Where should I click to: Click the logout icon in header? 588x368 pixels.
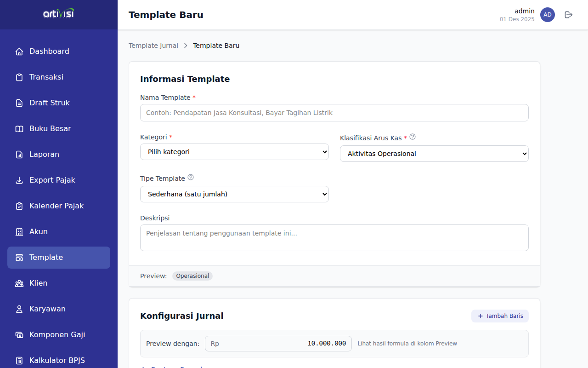click(x=569, y=15)
